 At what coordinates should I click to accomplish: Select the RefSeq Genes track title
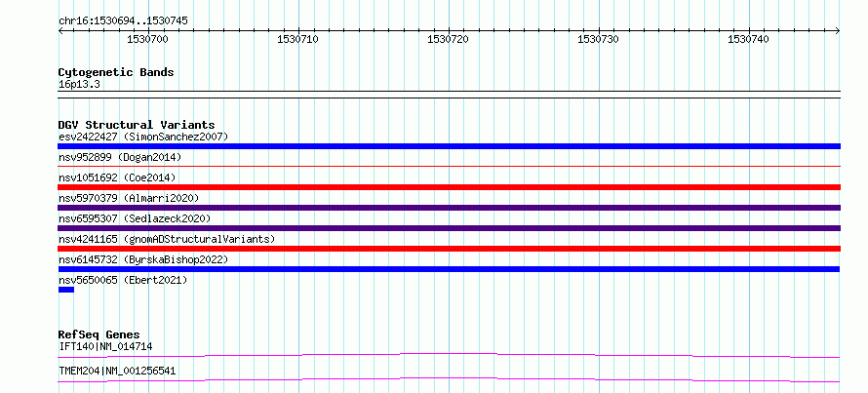coord(99,334)
